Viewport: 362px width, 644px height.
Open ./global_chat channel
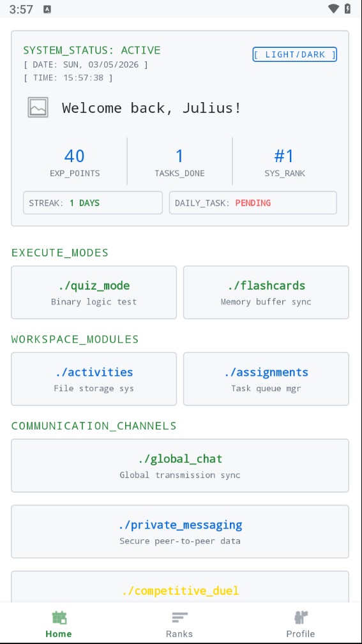tap(180, 465)
